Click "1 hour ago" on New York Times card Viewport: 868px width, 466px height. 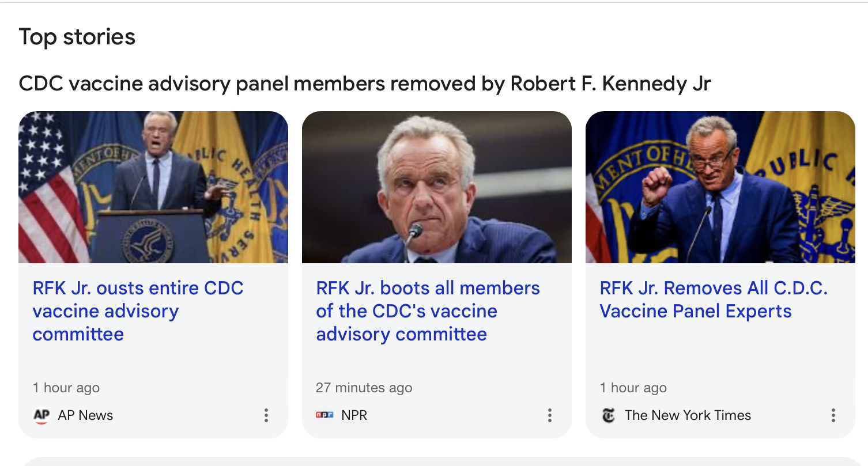[633, 388]
